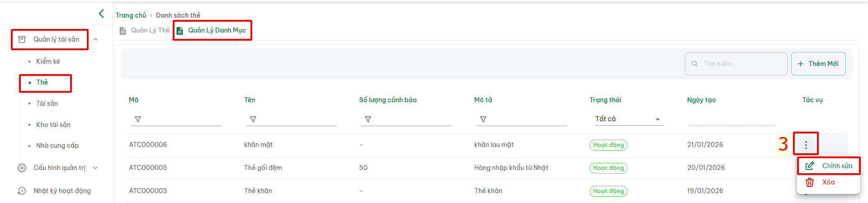Click the Nhật ký hoạt động history icon
Screen dimensions: 868x203
[x=22, y=191]
